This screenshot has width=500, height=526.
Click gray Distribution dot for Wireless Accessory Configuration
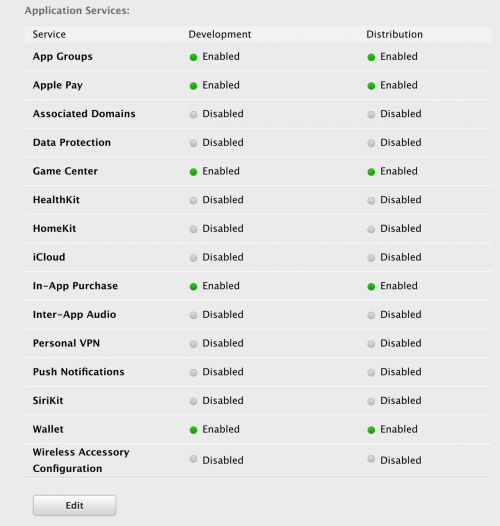[371, 459]
